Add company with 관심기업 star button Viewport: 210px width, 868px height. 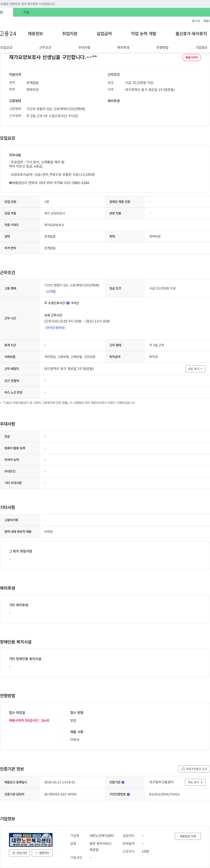(x=19, y=853)
